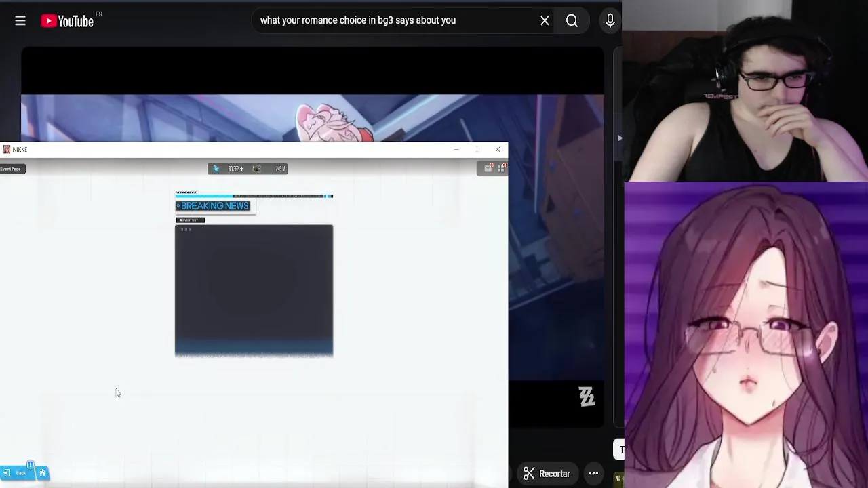Open the YouTube hamburger guide menu

[20, 21]
